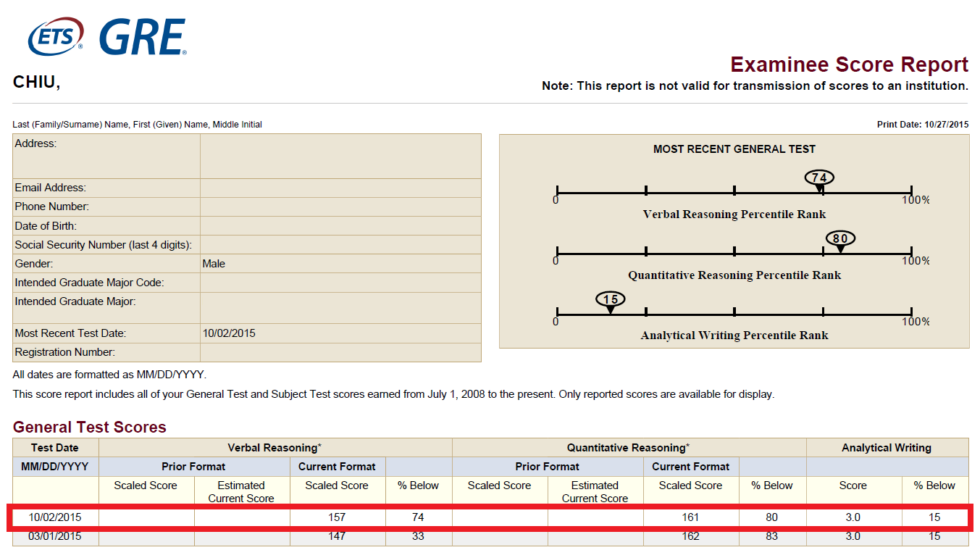980x550 pixels.
Task: Click the 74 Verbal % Below table cell
Action: pos(418,517)
